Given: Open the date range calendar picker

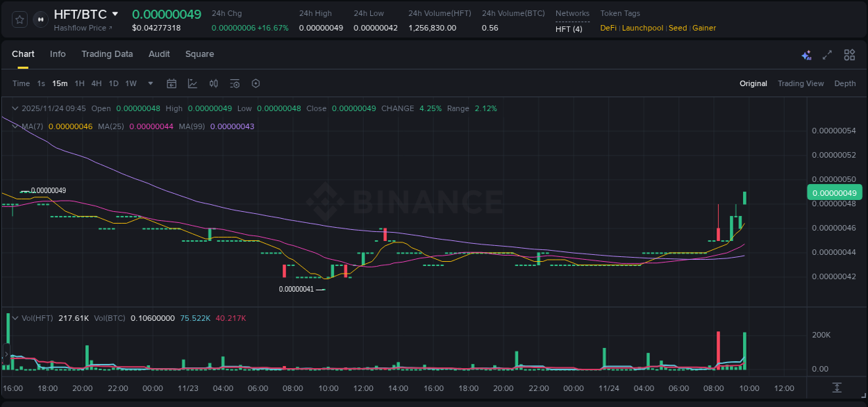Looking at the screenshot, I should click(x=172, y=83).
